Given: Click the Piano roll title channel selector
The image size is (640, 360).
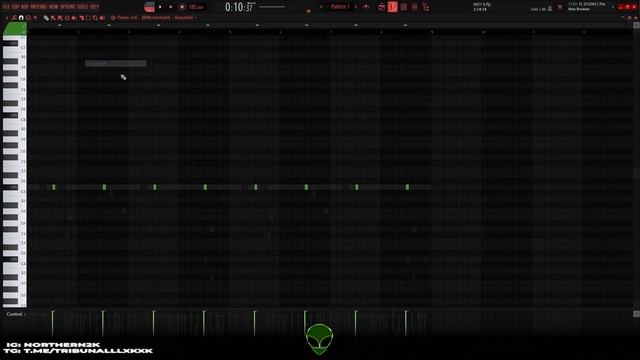Looking at the screenshot, I should pos(153,18).
